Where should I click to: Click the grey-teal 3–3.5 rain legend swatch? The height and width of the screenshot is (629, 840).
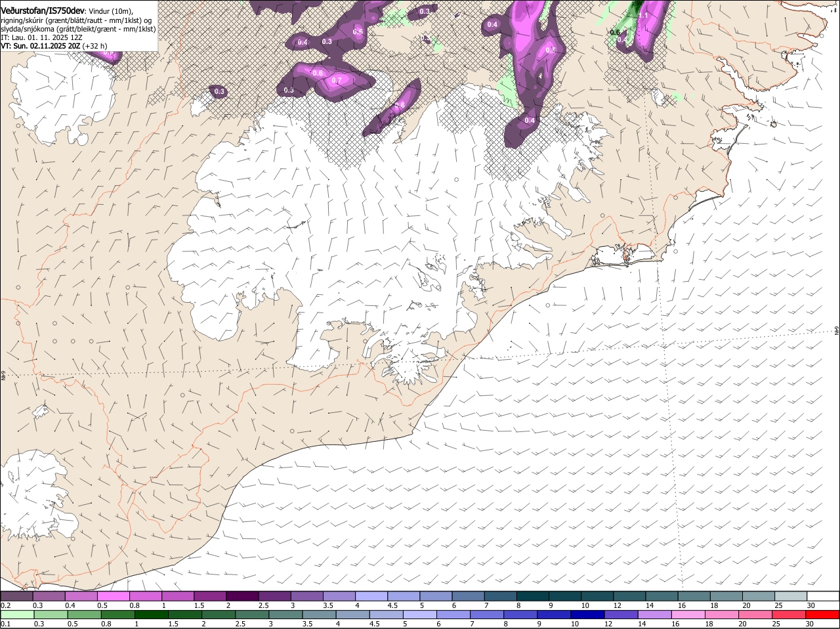(x=285, y=615)
